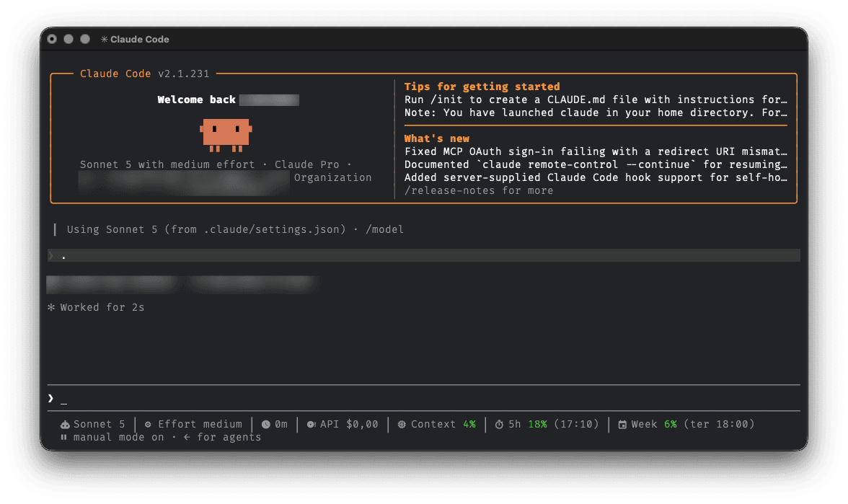Click 'manual mode on' status text
The image size is (848, 504).
pyautogui.click(x=118, y=437)
